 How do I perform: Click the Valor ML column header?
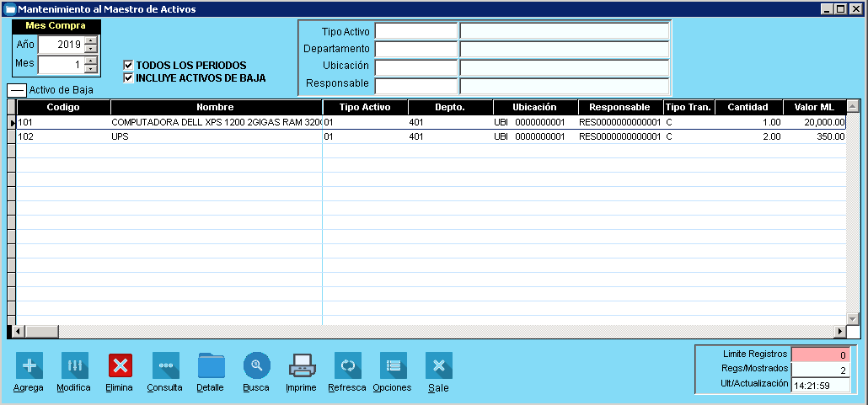pos(814,107)
